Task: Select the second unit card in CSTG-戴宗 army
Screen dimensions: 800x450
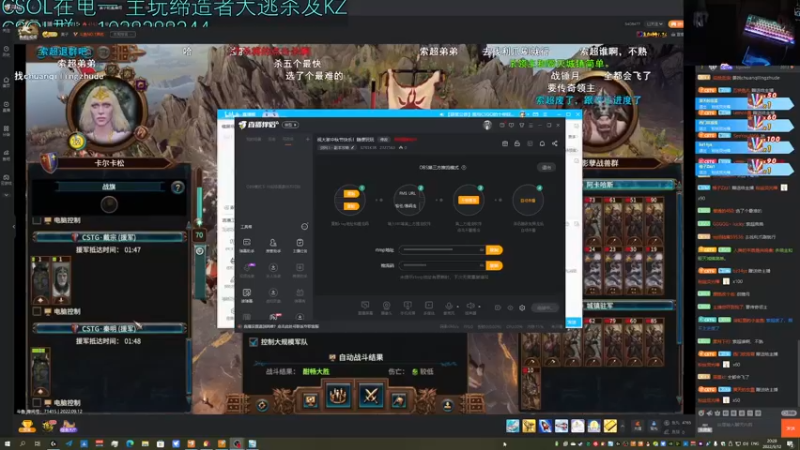Action: point(61,281)
